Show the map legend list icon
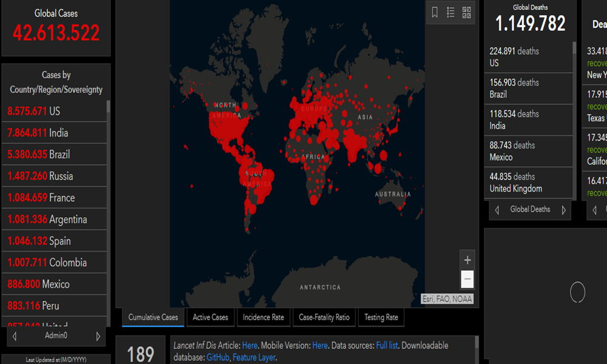 click(x=451, y=12)
